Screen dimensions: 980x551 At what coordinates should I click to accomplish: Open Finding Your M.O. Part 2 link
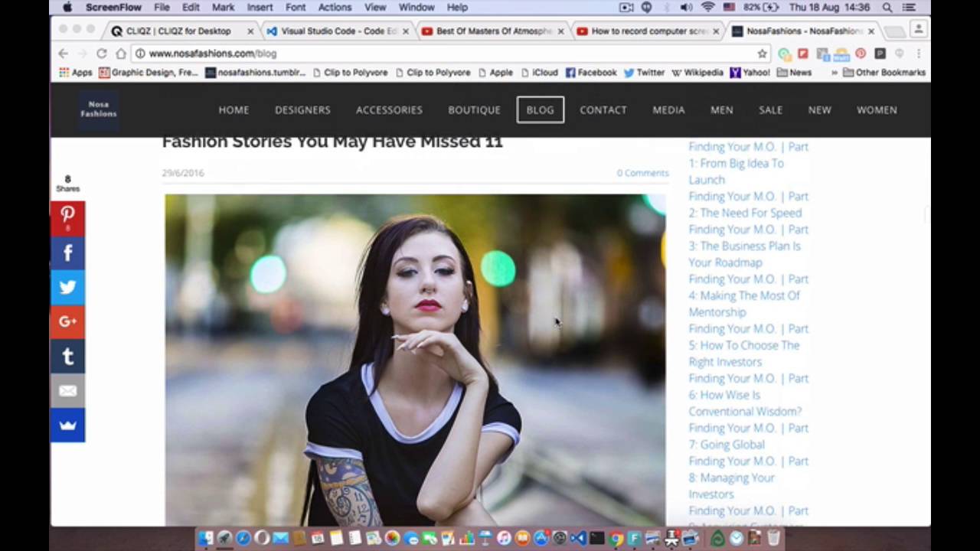click(748, 204)
